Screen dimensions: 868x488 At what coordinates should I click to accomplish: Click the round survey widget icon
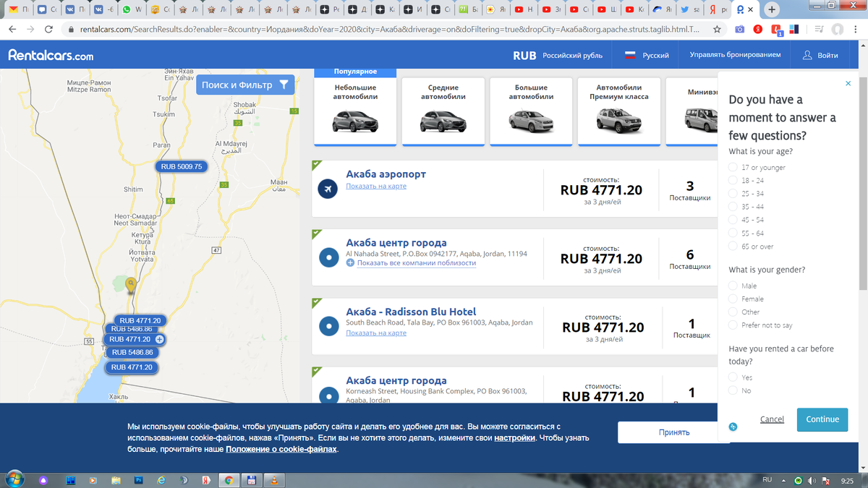tap(733, 427)
